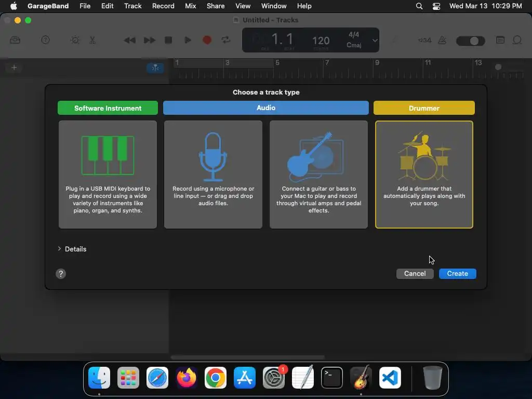532x399 pixels.
Task: Click the scissors Editors icon
Action: click(92, 40)
